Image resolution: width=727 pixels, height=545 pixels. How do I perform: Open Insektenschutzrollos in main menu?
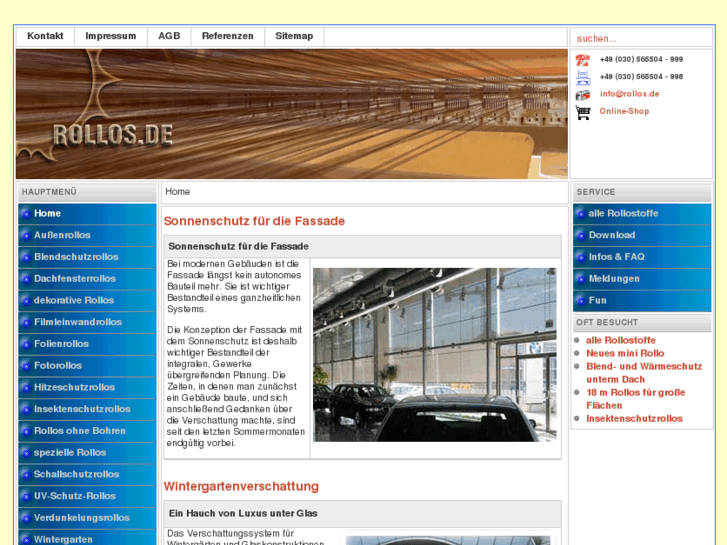(87, 410)
